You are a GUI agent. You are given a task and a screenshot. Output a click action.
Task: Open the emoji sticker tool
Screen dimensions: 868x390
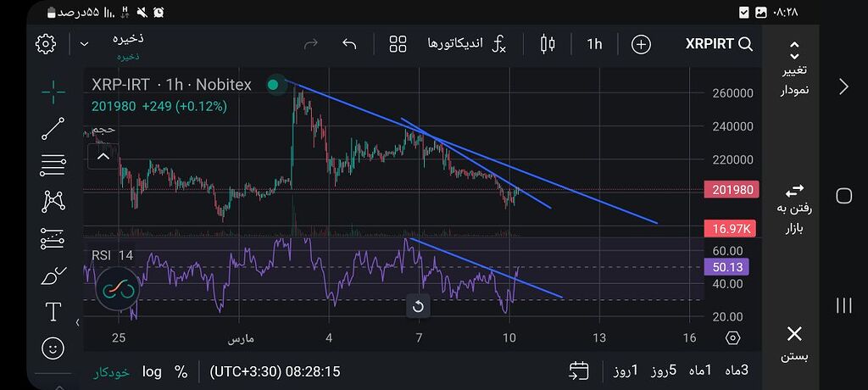click(x=53, y=348)
